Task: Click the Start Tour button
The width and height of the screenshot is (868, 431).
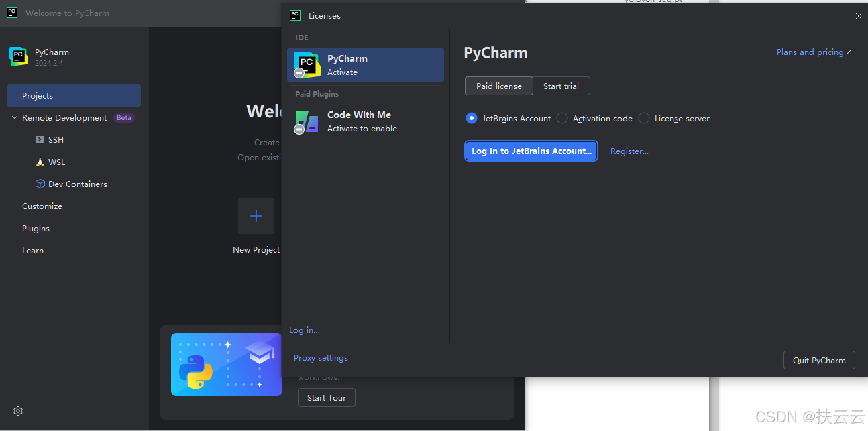Action: [327, 397]
